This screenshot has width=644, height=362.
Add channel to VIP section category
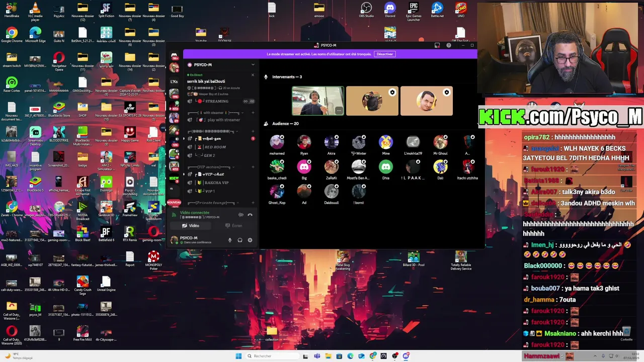pyautogui.click(x=253, y=167)
